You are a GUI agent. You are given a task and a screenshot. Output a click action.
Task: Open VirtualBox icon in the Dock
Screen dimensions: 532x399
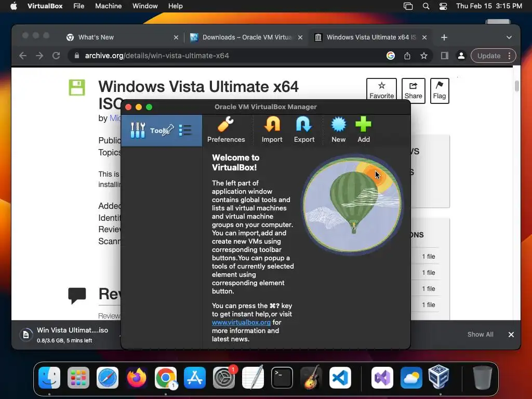(x=438, y=377)
